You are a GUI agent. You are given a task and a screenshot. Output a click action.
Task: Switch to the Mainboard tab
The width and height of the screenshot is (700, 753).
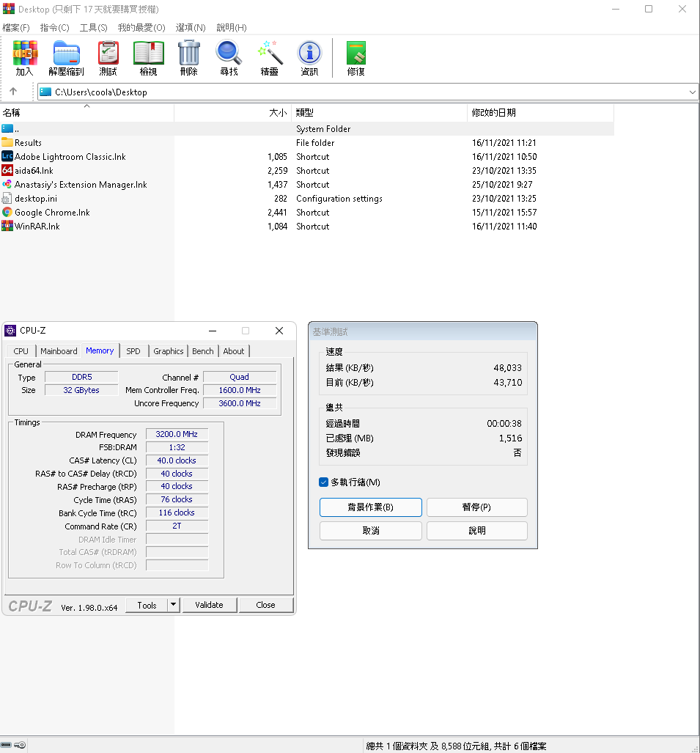(x=59, y=351)
